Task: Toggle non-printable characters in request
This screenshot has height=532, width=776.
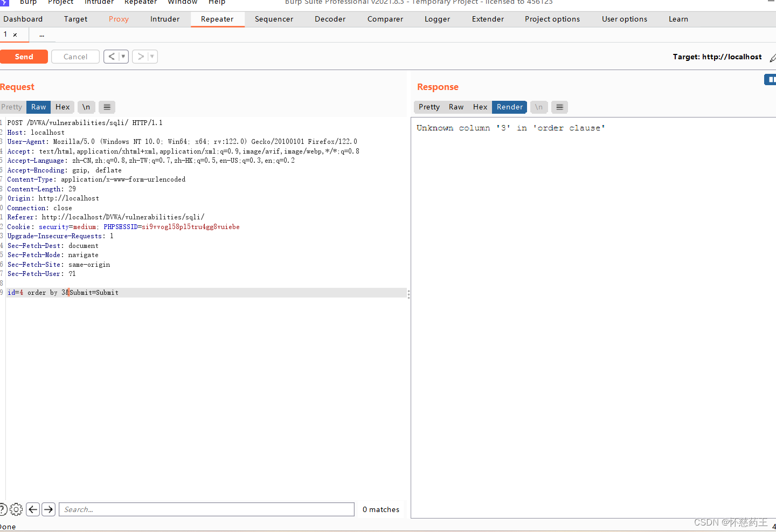Action: coord(86,107)
